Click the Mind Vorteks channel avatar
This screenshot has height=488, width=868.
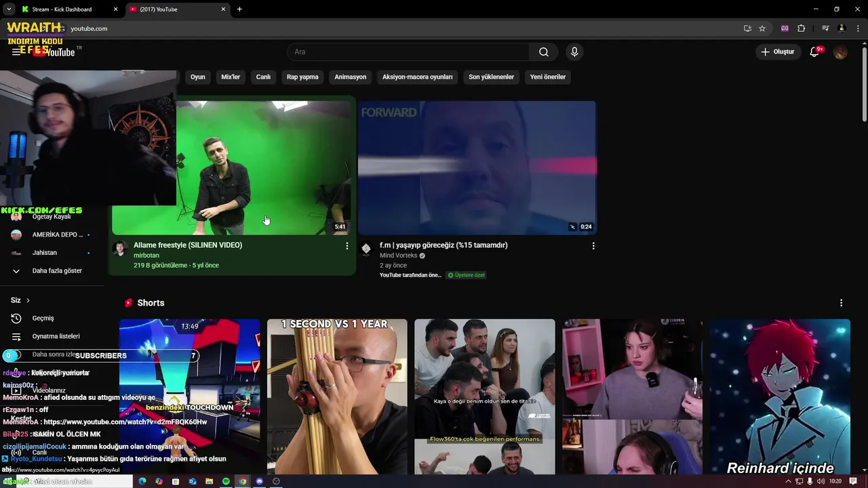[x=366, y=249]
